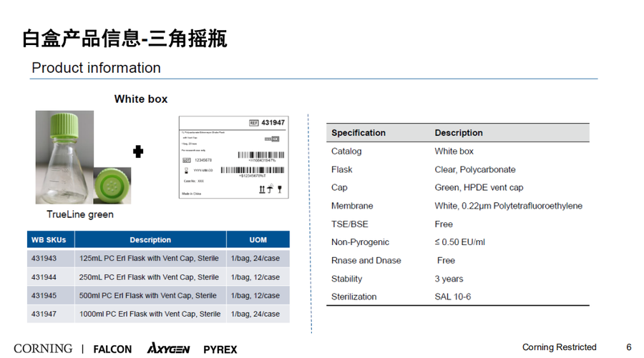Select the '3 years' value
Screen dimensions: 644x358
click(449, 279)
